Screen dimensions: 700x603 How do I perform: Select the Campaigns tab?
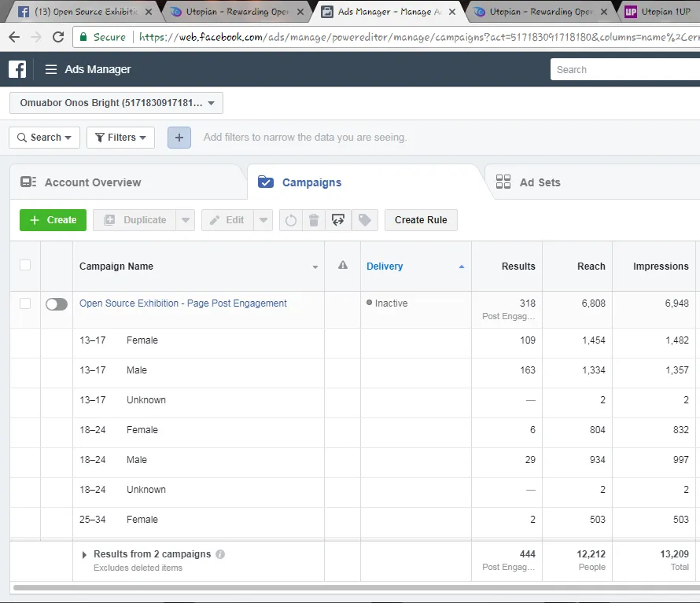point(366,182)
